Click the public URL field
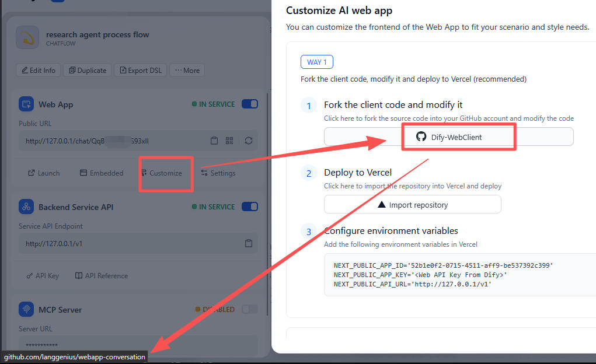Image resolution: width=596 pixels, height=364 pixels. [x=138, y=141]
